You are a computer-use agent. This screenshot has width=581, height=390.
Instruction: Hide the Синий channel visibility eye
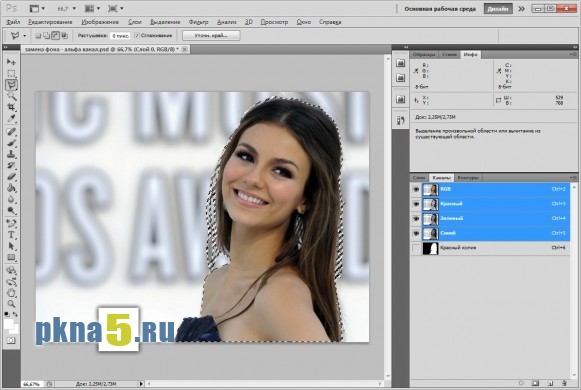(416, 233)
